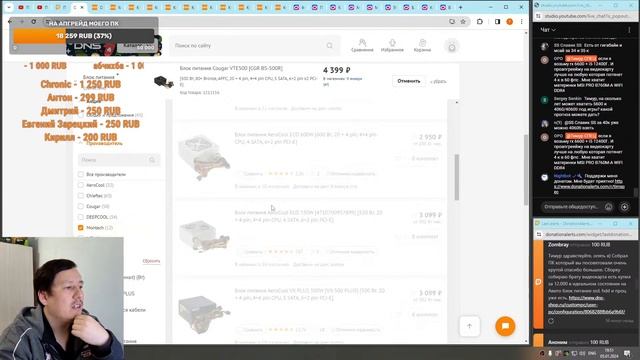640x360 pixels.
Task: Close the active browser tab
Action: tap(82, 7)
